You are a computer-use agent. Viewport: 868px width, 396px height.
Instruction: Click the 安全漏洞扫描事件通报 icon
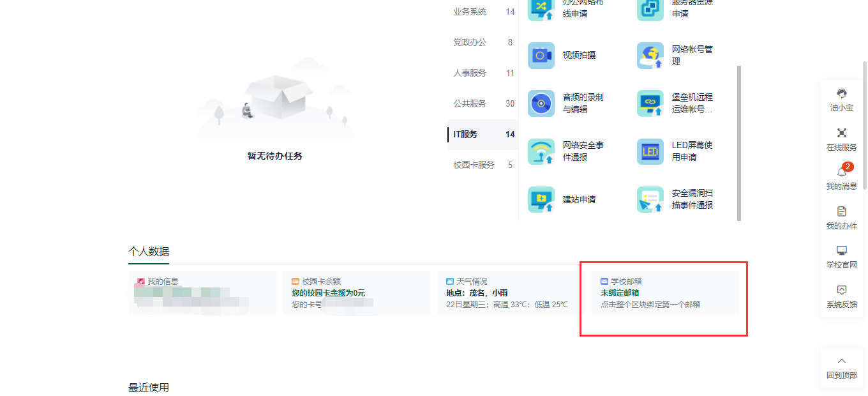click(x=650, y=199)
